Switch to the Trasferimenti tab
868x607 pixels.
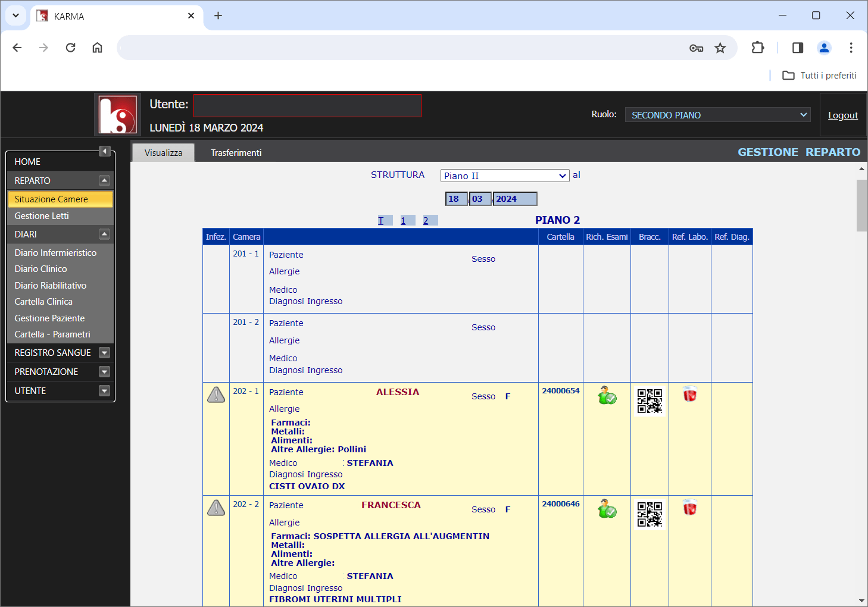(x=236, y=152)
